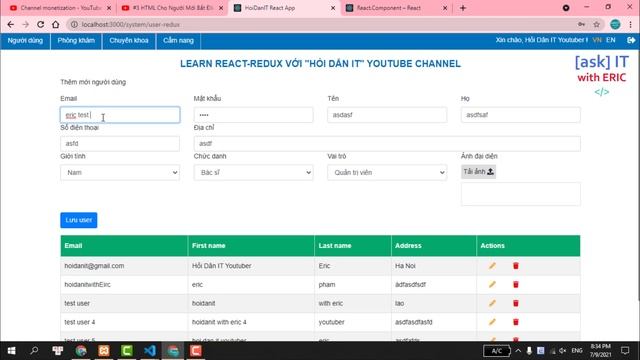This screenshot has height=360, width=640.
Task: Delete the hoidanitwithEirc row with the trash icon
Action: coord(516,284)
